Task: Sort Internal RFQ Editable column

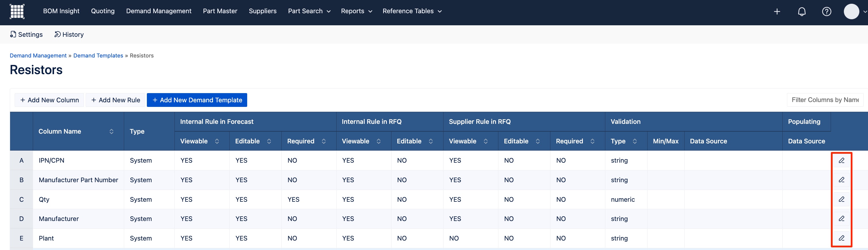Action: [x=431, y=141]
